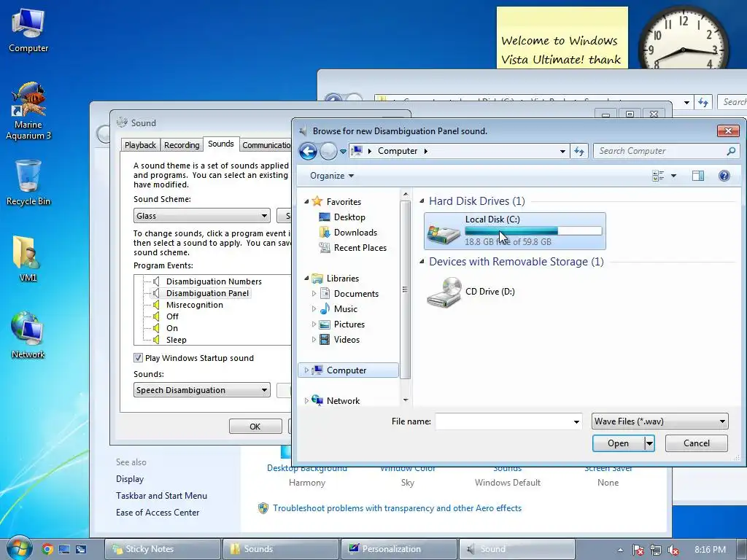The image size is (747, 560).
Task: Select the Sleep program event
Action: [x=177, y=340]
